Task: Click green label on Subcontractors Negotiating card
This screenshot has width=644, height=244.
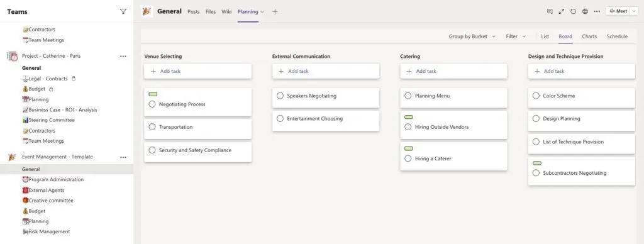Action: click(537, 163)
